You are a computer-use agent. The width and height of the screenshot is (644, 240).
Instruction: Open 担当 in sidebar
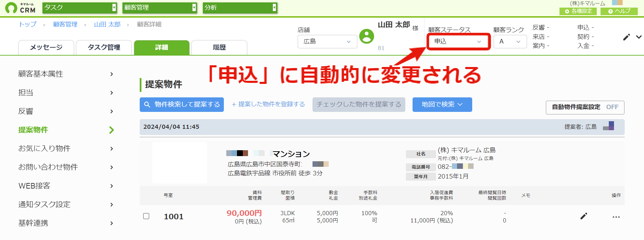[66, 93]
